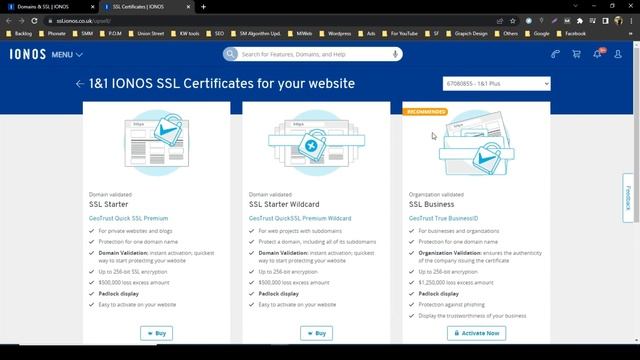Click the tab search chevron in title bar
This screenshot has height=360, width=640.
tap(576, 6)
